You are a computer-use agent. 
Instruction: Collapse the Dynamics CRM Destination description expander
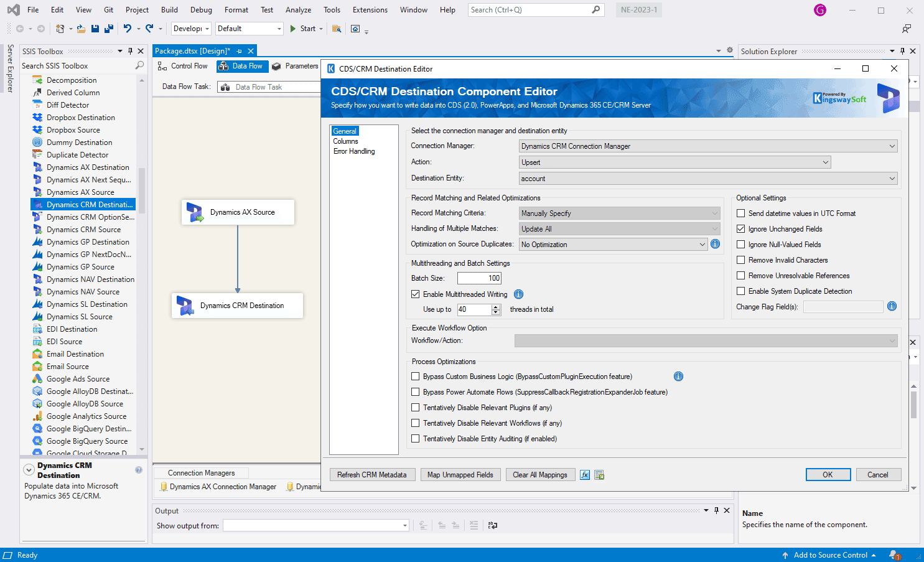pos(29,470)
